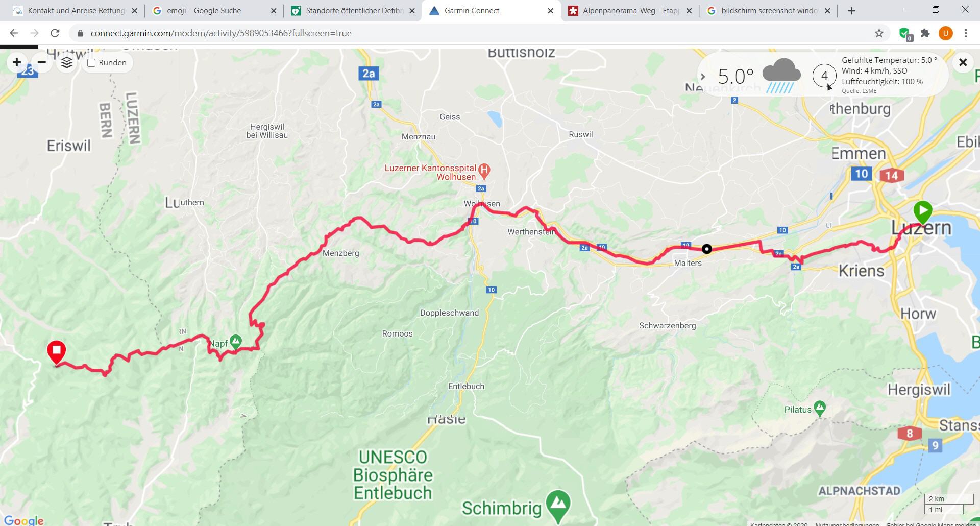
Task: Bookmark this page with the star icon
Action: click(x=879, y=33)
